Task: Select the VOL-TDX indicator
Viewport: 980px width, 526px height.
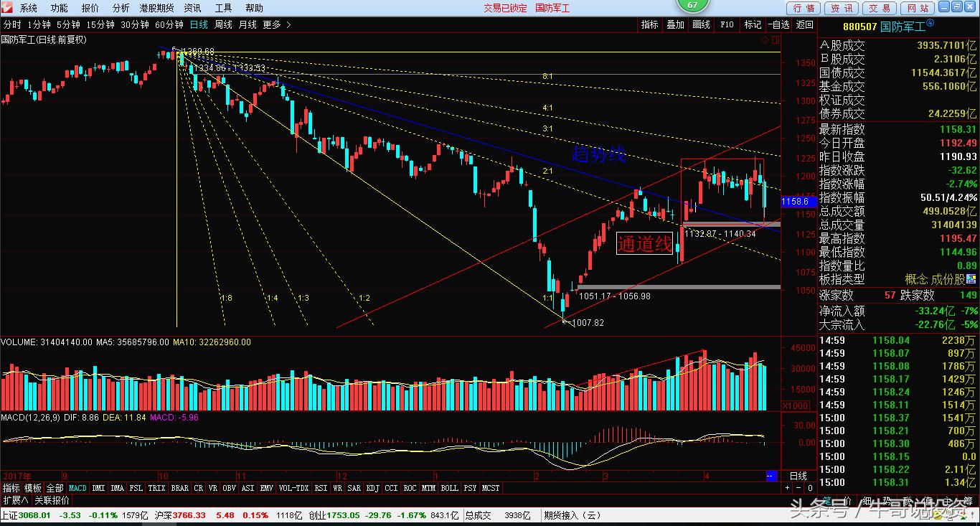Action: click(x=294, y=488)
